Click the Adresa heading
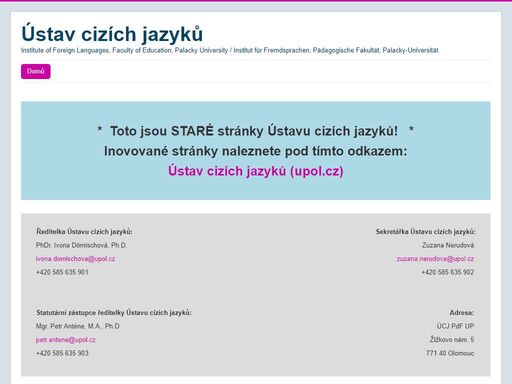Viewport: 512px width, 384px height. (462, 313)
